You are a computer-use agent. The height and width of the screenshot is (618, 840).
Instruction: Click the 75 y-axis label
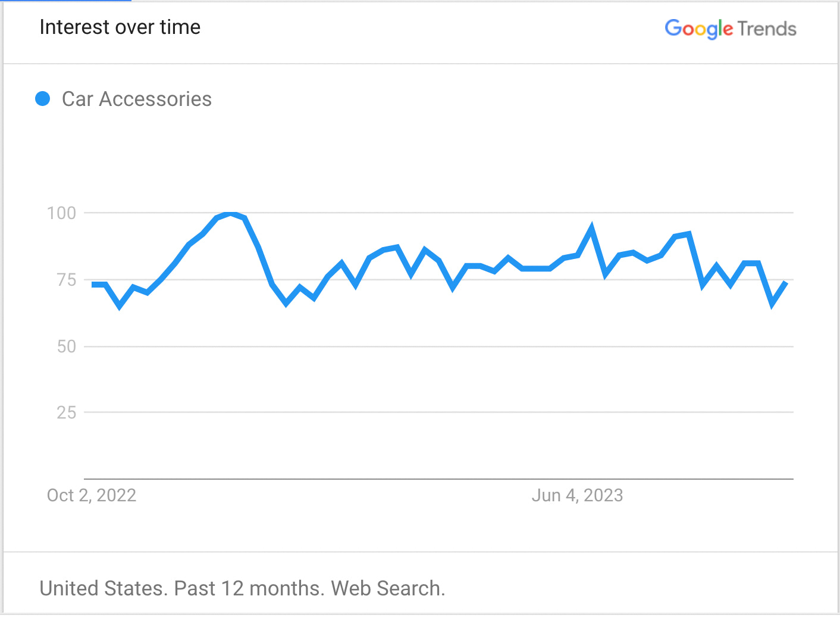[67, 280]
